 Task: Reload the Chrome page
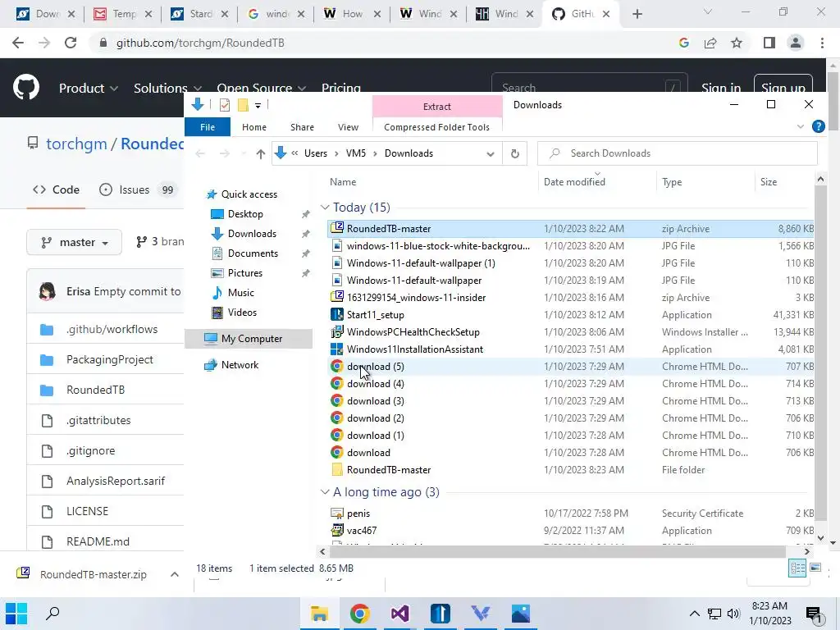(x=71, y=43)
